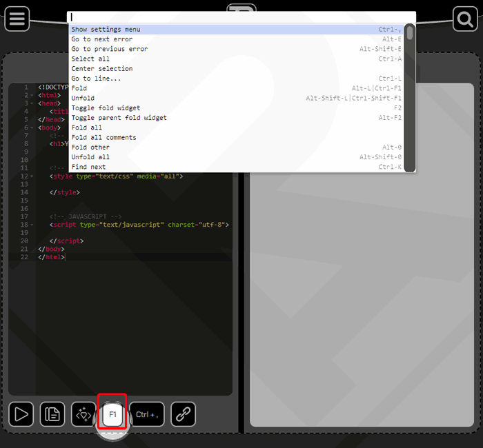The image size is (483, 448).
Task: Click the F1 command palette button
Action: click(112, 414)
